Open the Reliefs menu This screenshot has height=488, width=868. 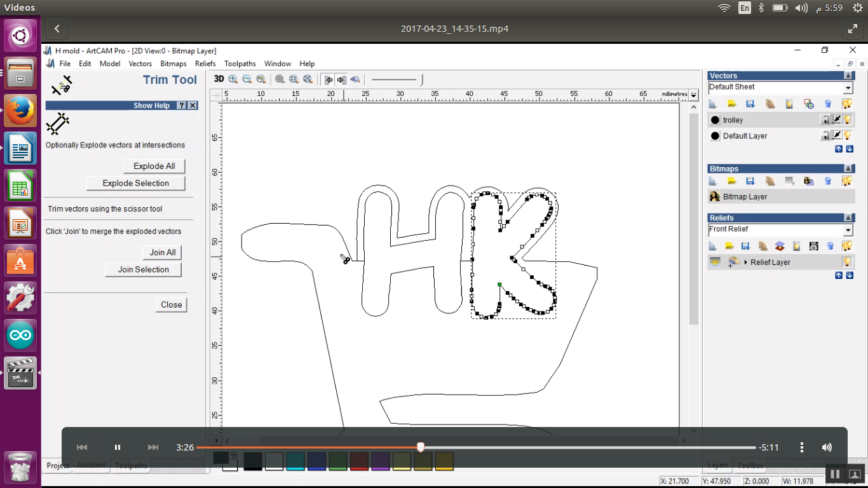(205, 64)
